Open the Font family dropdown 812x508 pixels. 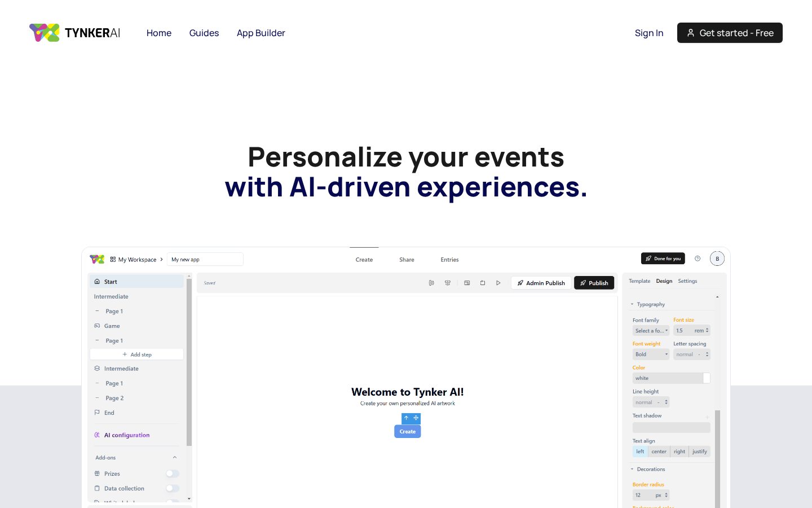[651, 331]
